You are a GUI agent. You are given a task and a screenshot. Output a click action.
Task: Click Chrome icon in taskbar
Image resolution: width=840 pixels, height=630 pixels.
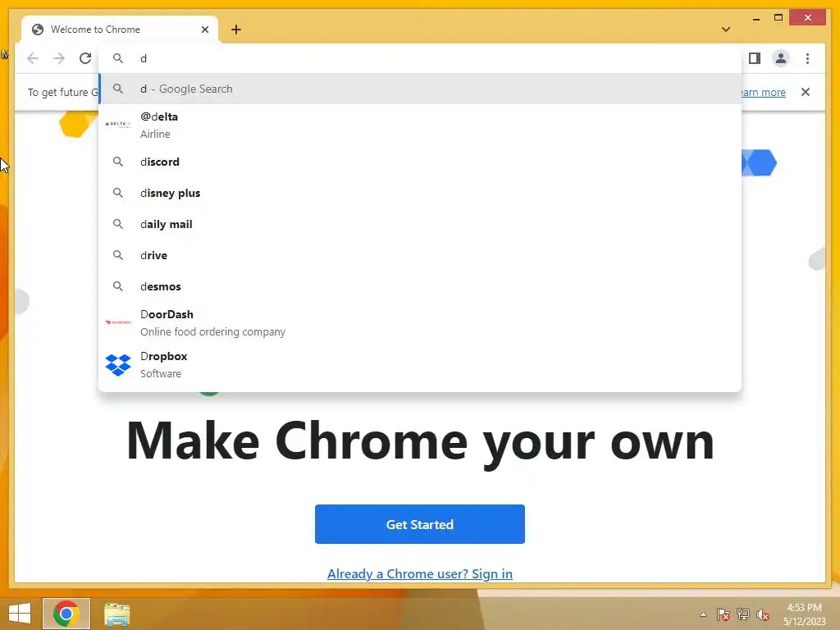pyautogui.click(x=66, y=614)
